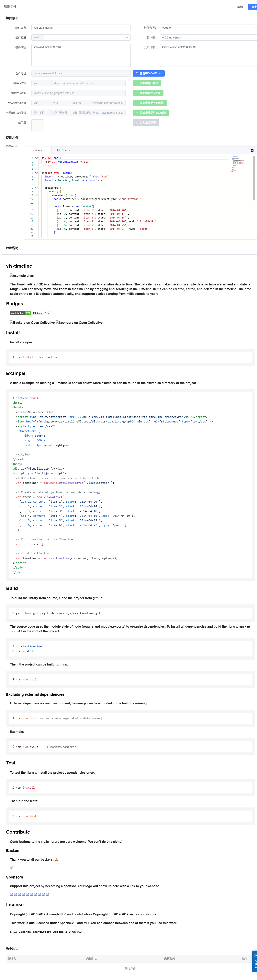The height and width of the screenshot is (980, 257).
Task: Collapse code fold arrow at line 10
Action: 37,192
